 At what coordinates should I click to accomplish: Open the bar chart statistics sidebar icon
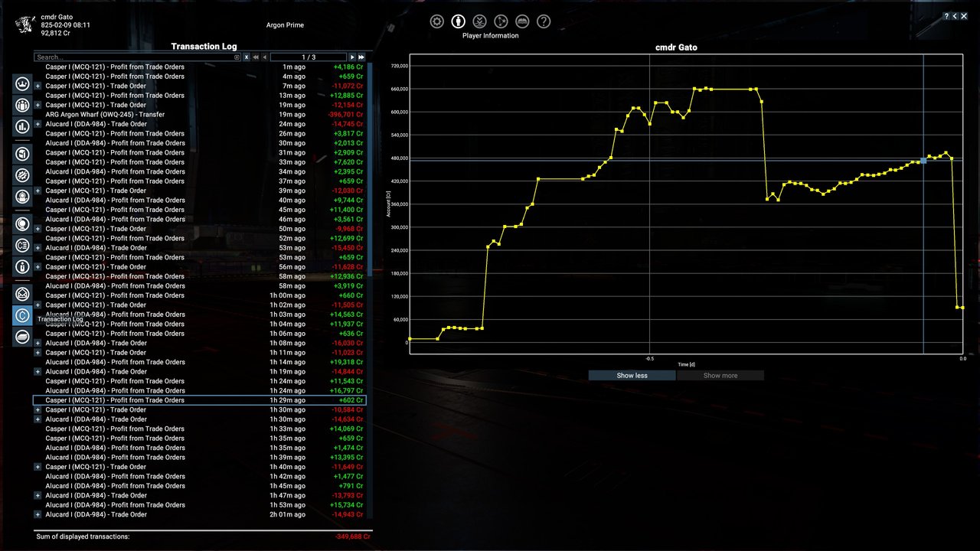click(x=22, y=126)
